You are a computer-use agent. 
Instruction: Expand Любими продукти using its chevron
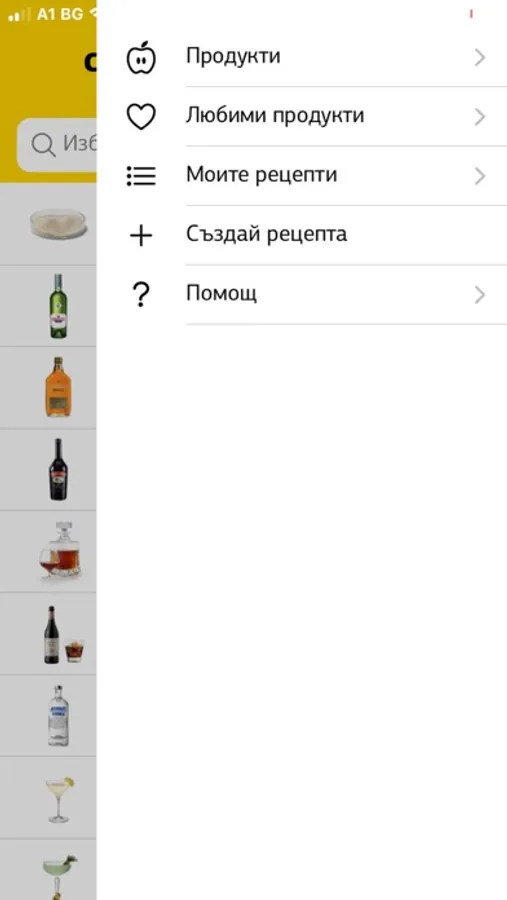pos(480,117)
